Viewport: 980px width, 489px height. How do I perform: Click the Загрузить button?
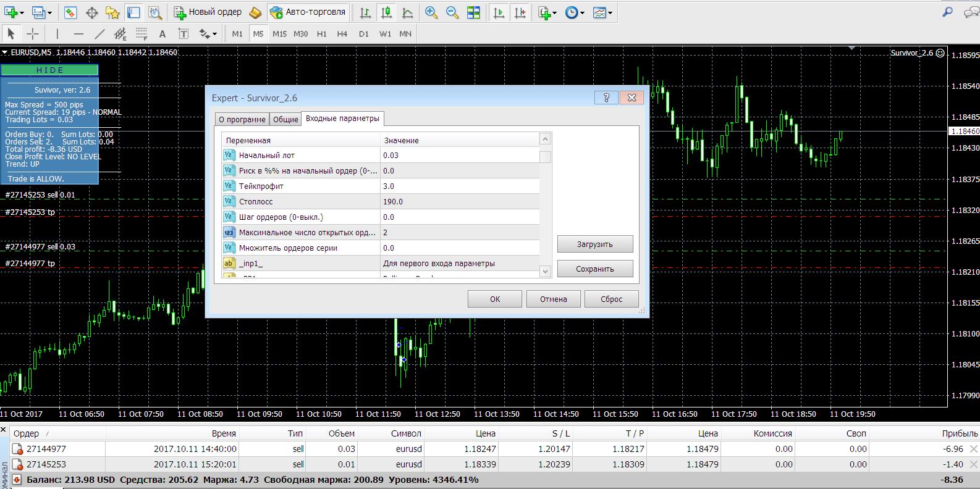pos(595,244)
